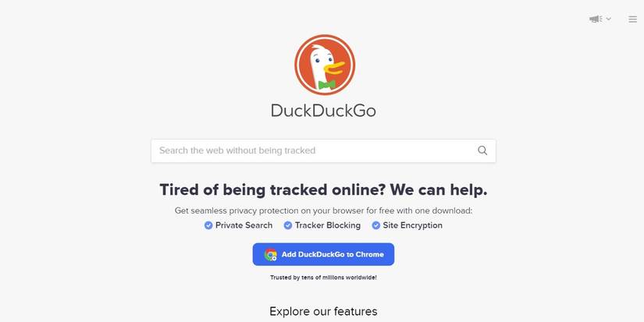Click the Private Search checkmark icon
The height and width of the screenshot is (322, 644).
tap(208, 225)
